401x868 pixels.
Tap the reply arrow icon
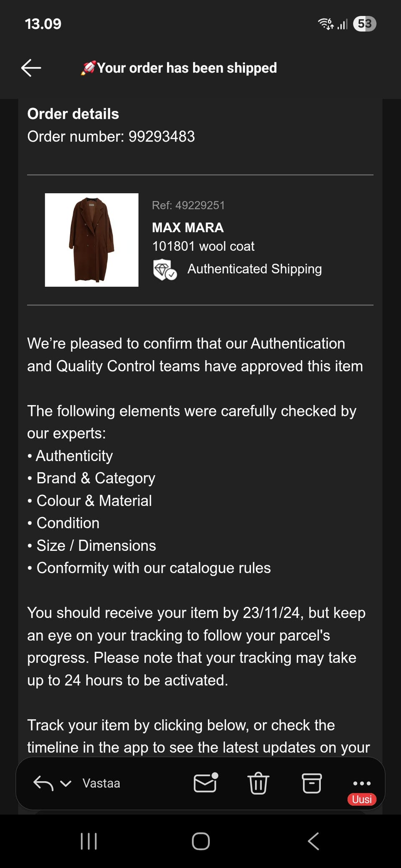(43, 783)
